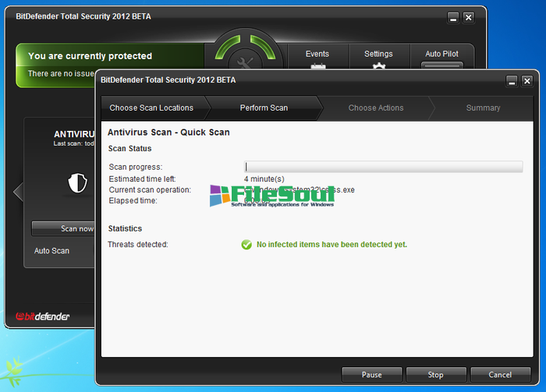Click the 'Antivirus Scan - Quick Scan' heading
The width and height of the screenshot is (546, 392).
point(168,132)
